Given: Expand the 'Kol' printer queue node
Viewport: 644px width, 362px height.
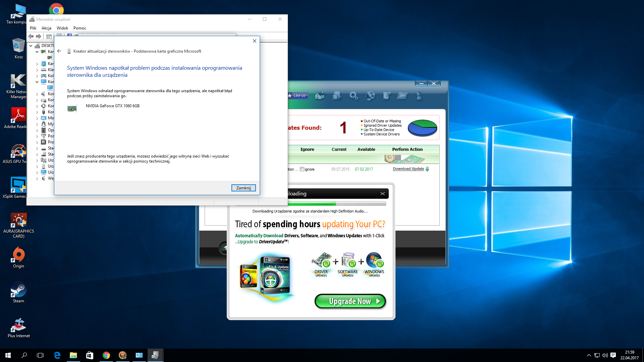Looking at the screenshot, I should pos(37,76).
